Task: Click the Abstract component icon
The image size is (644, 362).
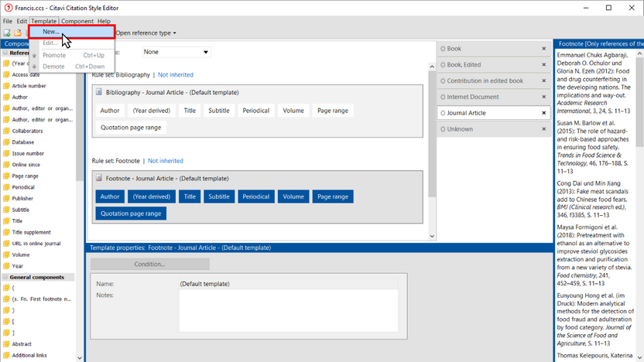Action: point(6,344)
